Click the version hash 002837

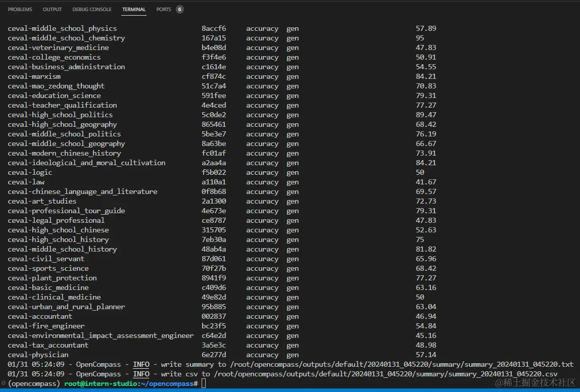[x=214, y=317]
